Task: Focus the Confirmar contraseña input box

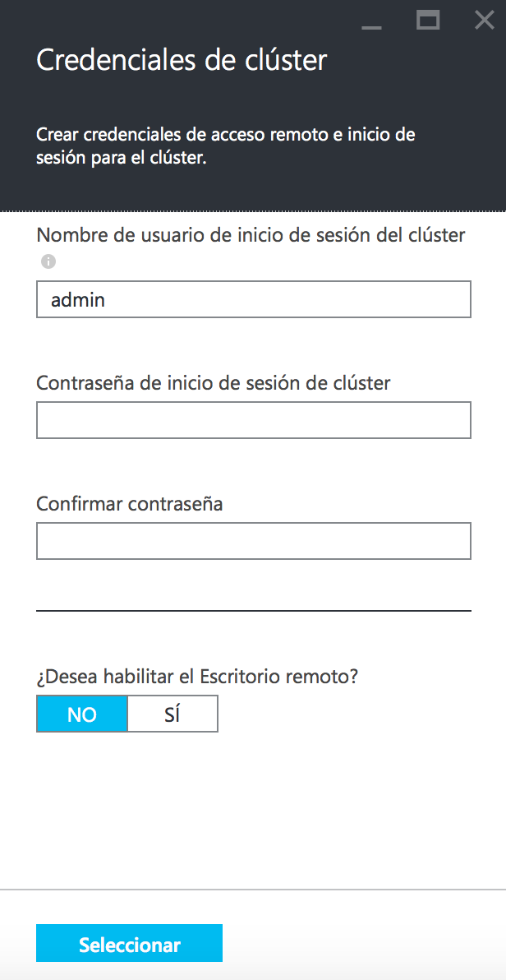Action: pyautogui.click(x=253, y=541)
